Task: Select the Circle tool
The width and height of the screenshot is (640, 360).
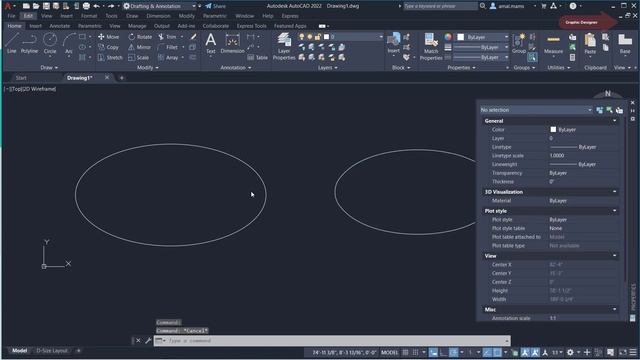Action: (x=50, y=43)
